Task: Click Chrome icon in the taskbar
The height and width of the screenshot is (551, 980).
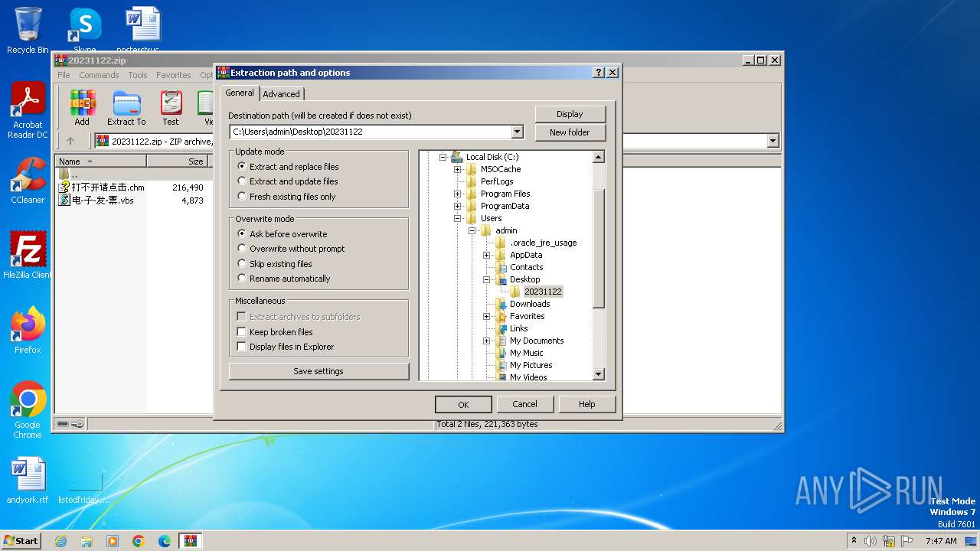Action: pos(139,541)
